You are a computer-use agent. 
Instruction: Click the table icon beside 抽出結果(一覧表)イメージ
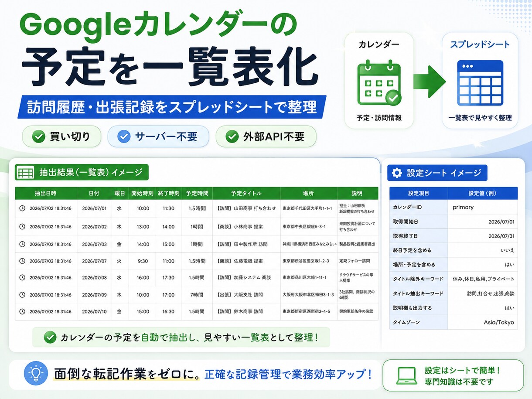coord(25,173)
